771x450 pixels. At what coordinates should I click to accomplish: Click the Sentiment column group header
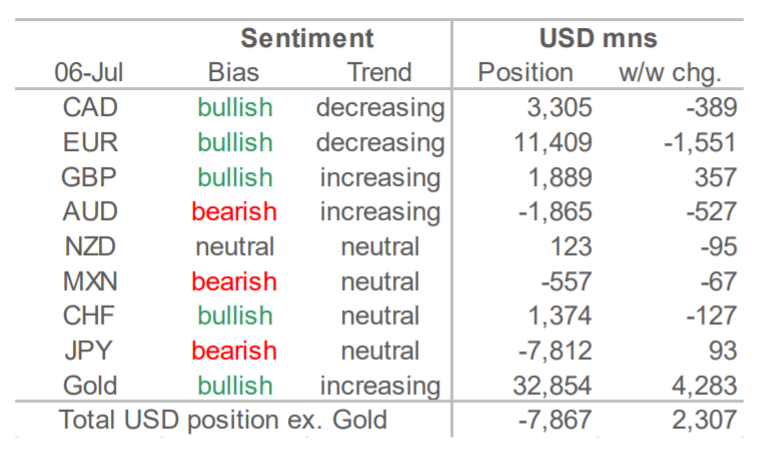(307, 38)
